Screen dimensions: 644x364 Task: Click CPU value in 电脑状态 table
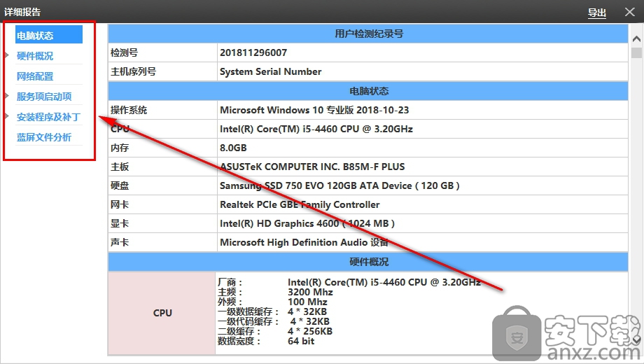pyautogui.click(x=316, y=129)
